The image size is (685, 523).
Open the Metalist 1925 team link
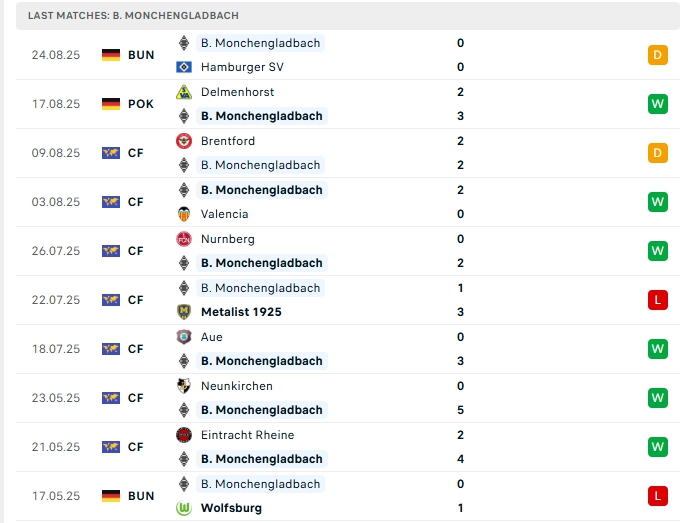click(241, 312)
